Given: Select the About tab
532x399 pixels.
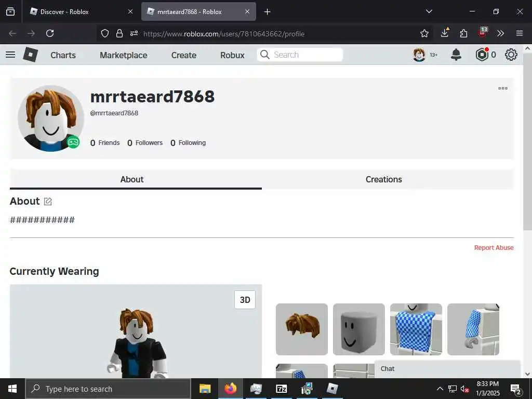Looking at the screenshot, I should [x=136, y=179].
